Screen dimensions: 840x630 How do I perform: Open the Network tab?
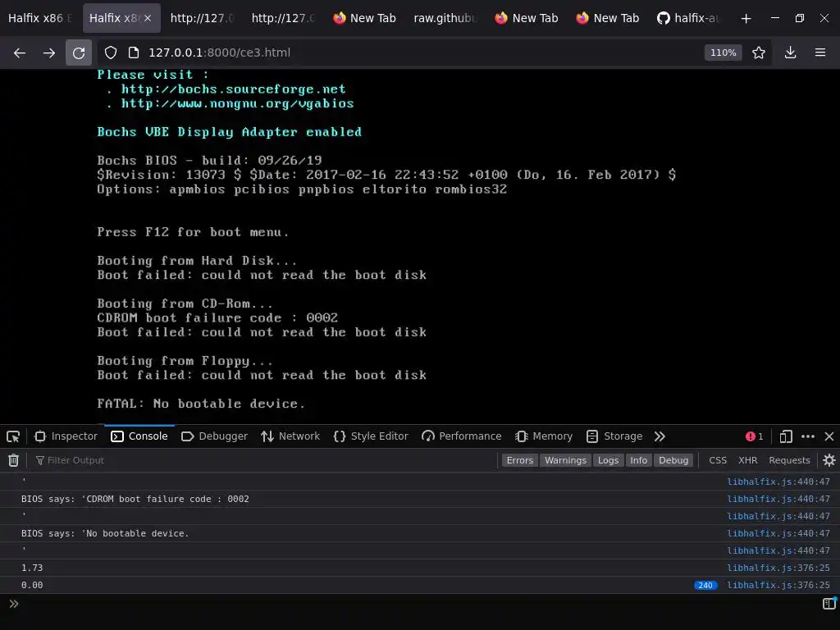pos(290,436)
